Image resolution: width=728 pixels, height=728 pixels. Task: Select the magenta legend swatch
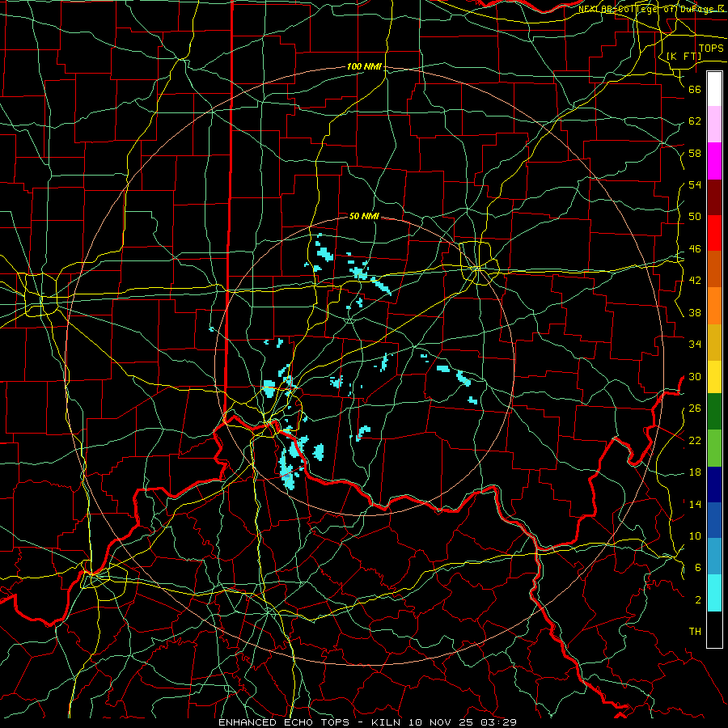[714, 161]
